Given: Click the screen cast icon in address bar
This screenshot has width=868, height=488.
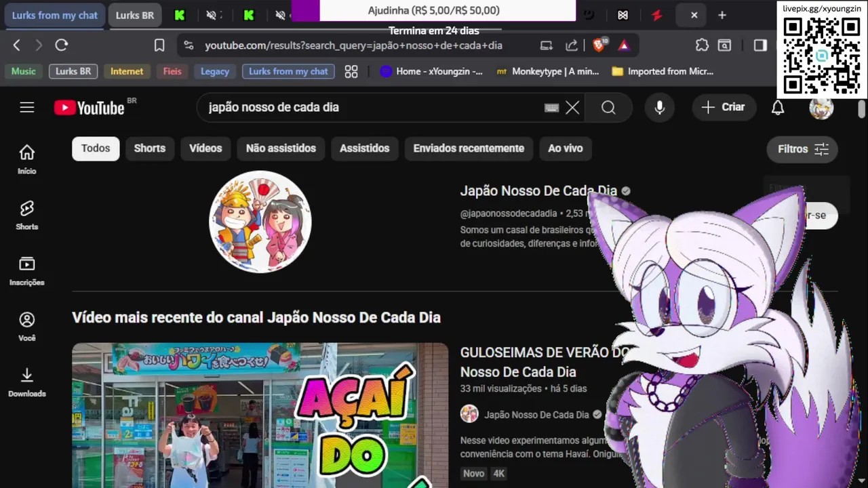Looking at the screenshot, I should pos(547,45).
